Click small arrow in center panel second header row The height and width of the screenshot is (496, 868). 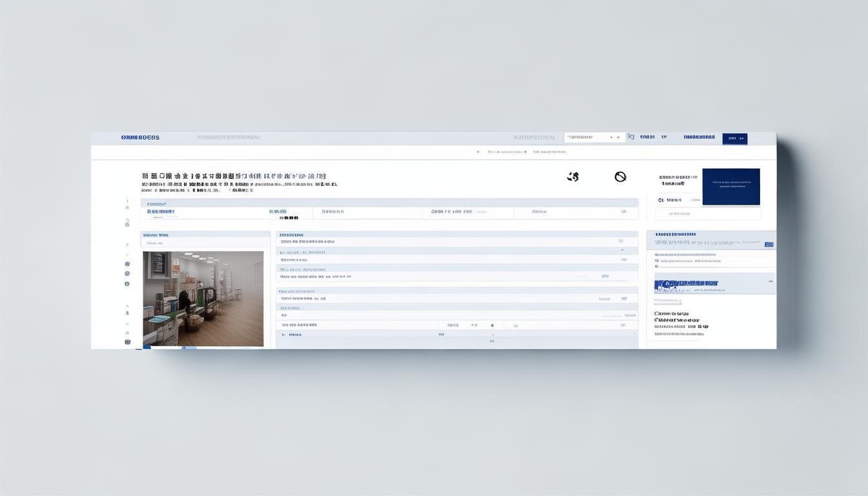pos(622,249)
